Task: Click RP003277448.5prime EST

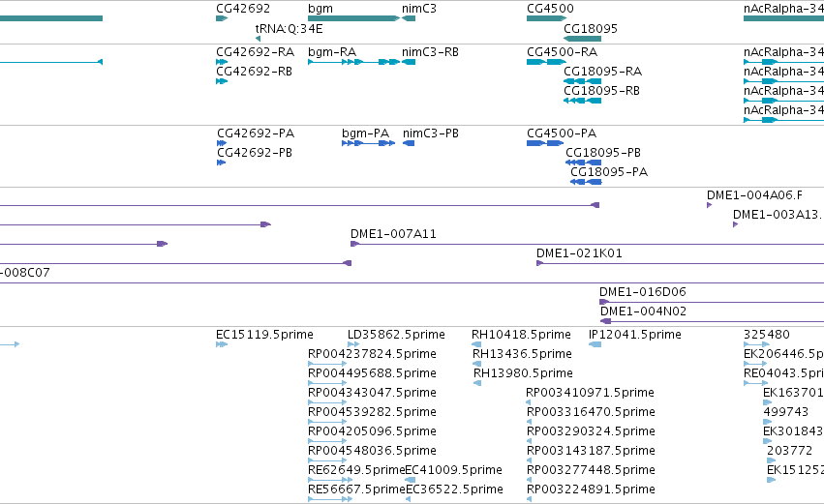Action: point(529,480)
